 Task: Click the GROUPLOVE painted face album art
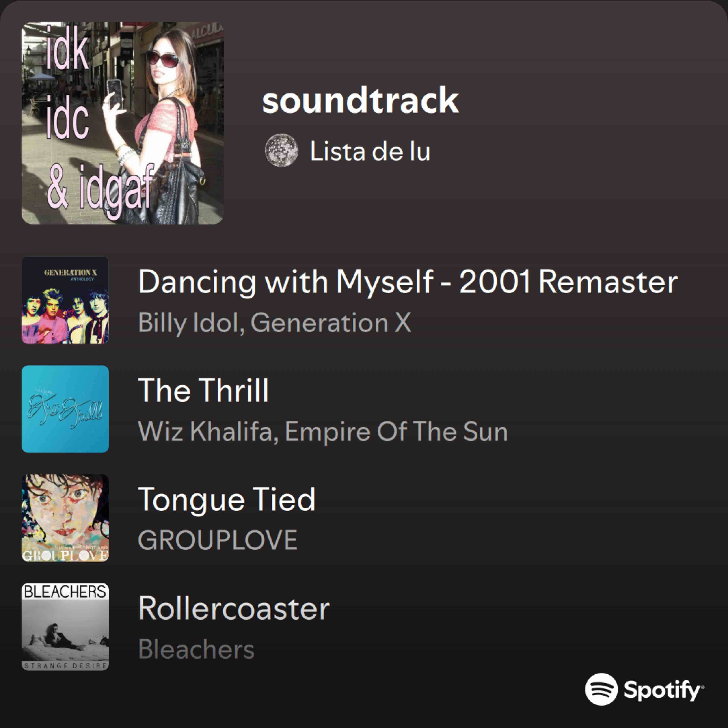[x=65, y=518]
